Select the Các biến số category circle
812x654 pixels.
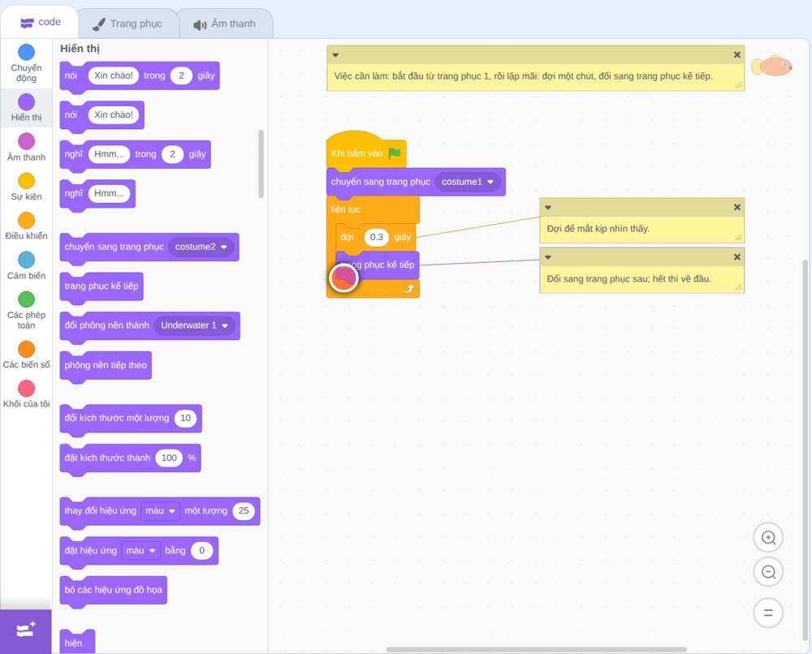[x=27, y=349]
